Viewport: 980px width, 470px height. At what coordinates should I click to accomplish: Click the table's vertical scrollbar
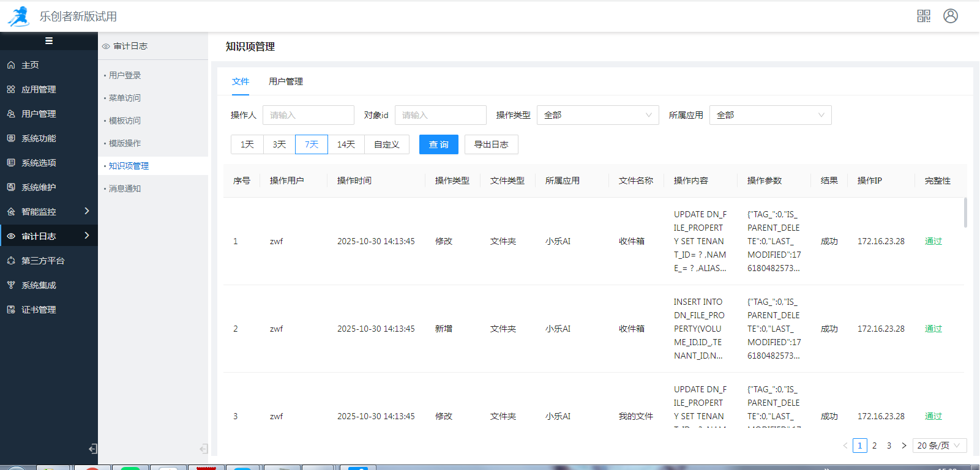pos(965,213)
